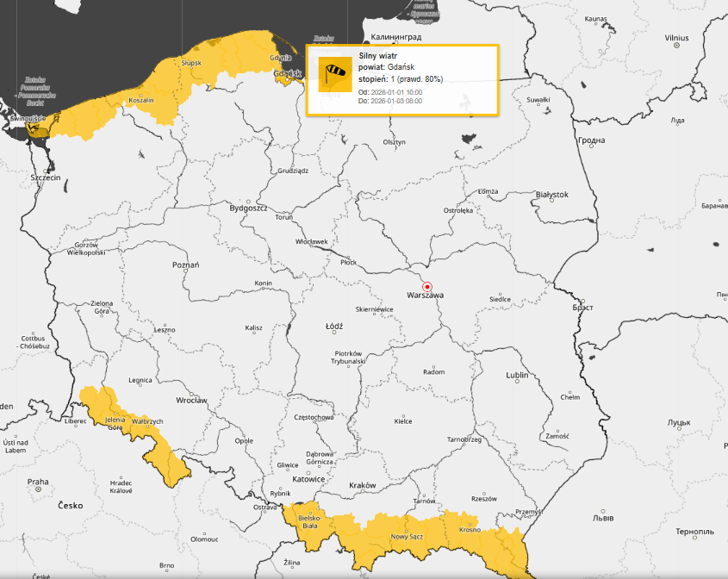Click the red Warszawa location marker
728x579 pixels.
pos(426,286)
